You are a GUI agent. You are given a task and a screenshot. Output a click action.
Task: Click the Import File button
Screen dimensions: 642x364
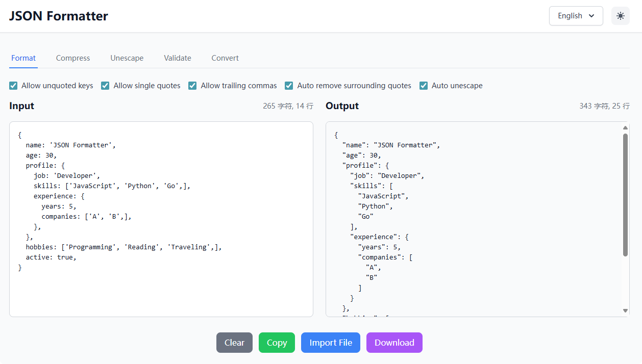[x=331, y=343]
